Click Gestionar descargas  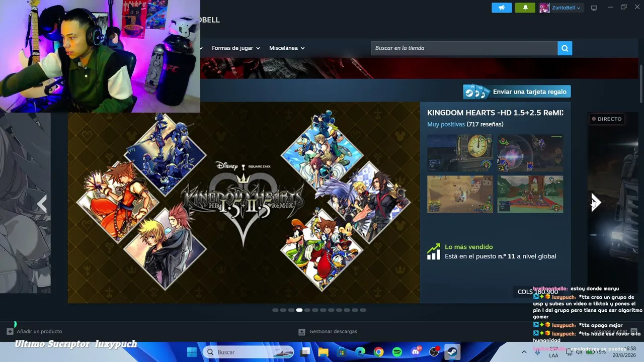click(333, 332)
